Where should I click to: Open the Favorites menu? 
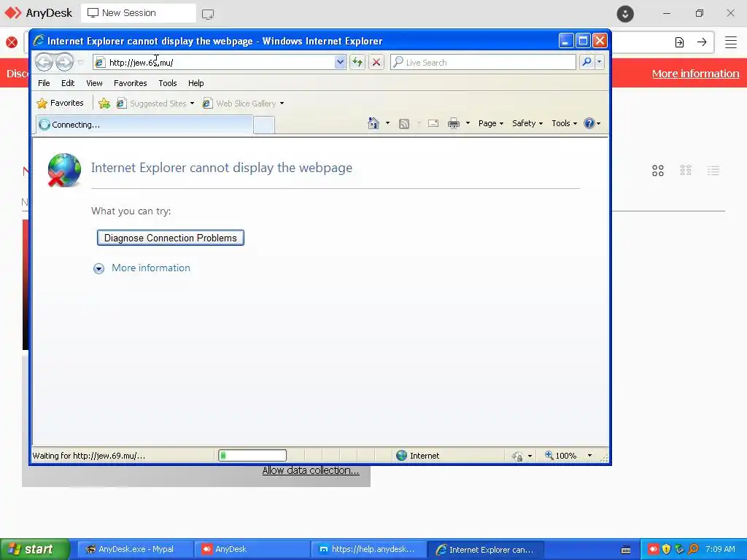pyautogui.click(x=130, y=83)
